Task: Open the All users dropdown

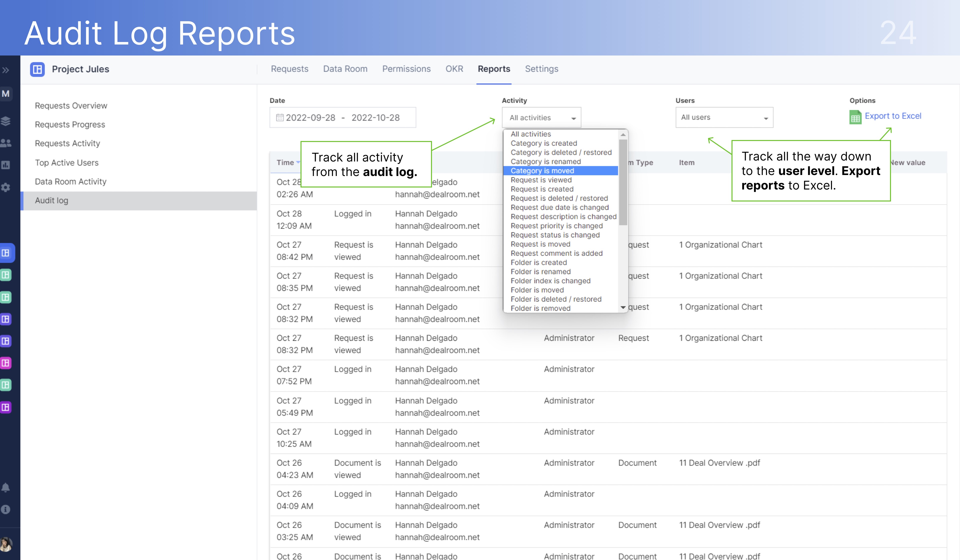Action: (x=723, y=117)
